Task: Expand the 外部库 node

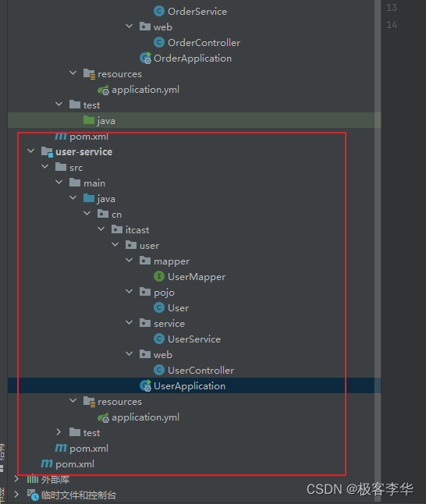Action: click(16, 479)
